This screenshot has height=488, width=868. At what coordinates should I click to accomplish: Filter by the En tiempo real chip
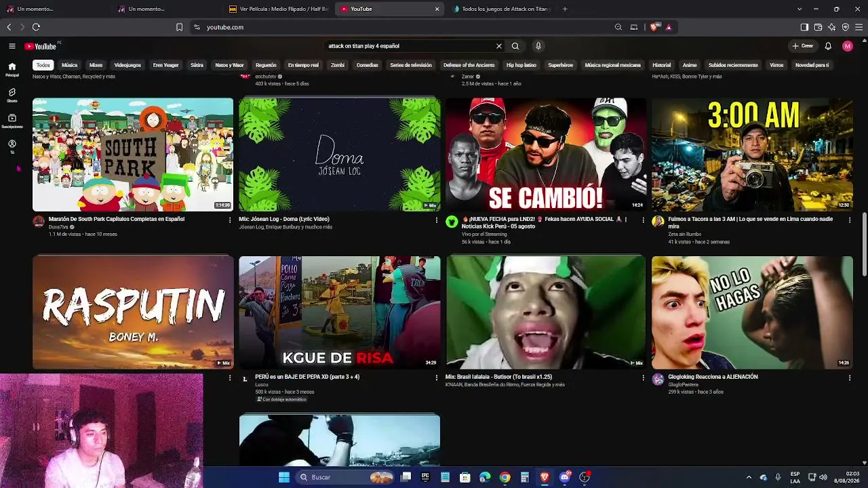click(x=303, y=65)
